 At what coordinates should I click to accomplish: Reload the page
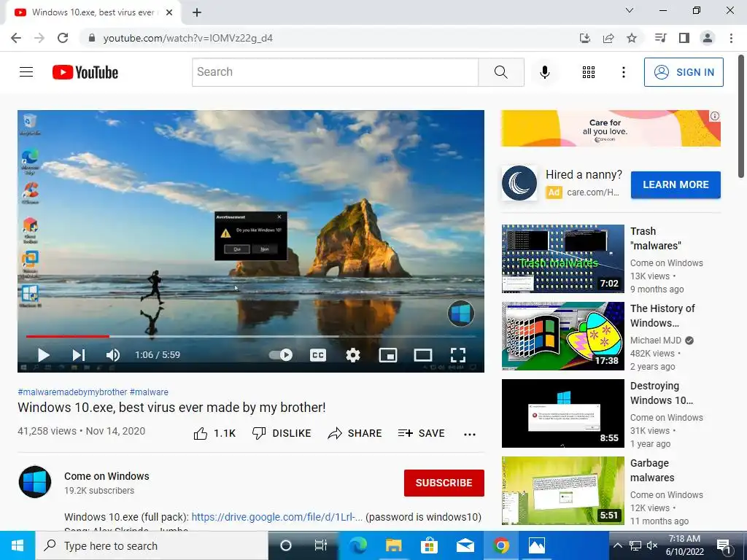coord(63,38)
